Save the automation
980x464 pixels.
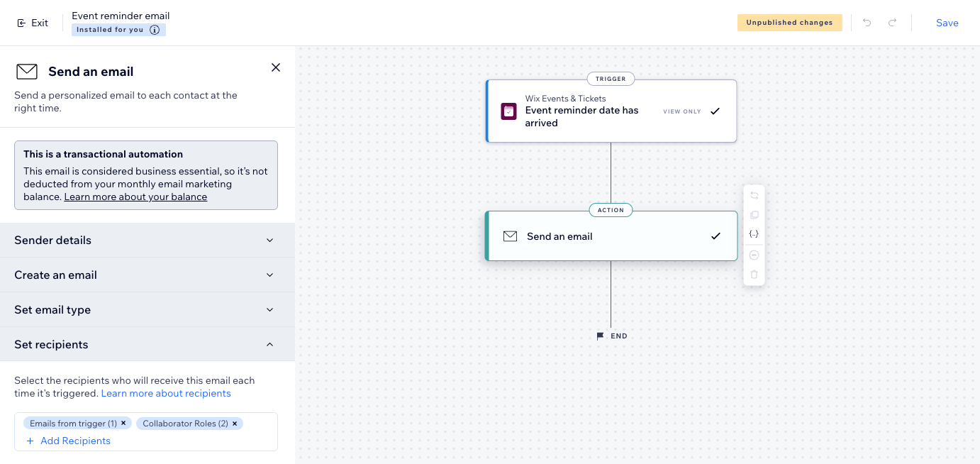coord(947,23)
